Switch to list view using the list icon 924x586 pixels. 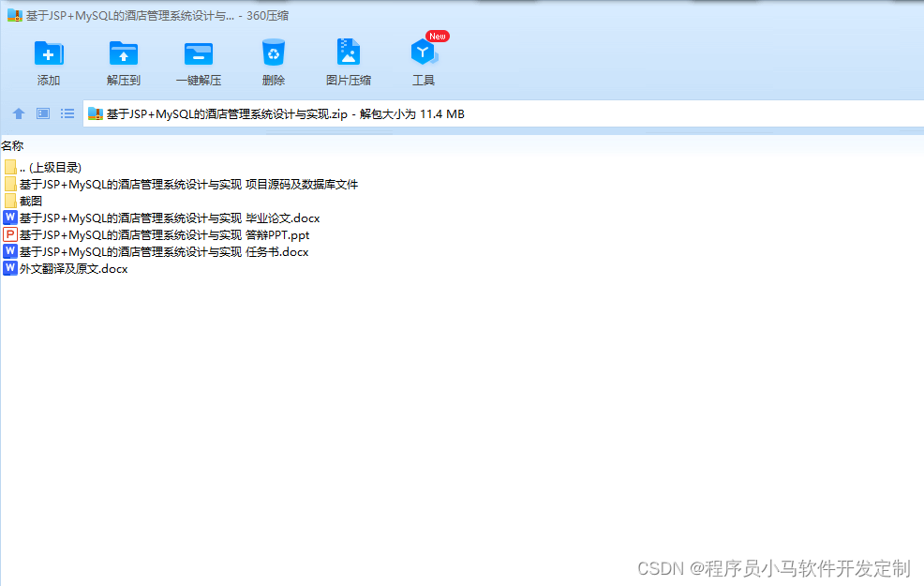[67, 113]
